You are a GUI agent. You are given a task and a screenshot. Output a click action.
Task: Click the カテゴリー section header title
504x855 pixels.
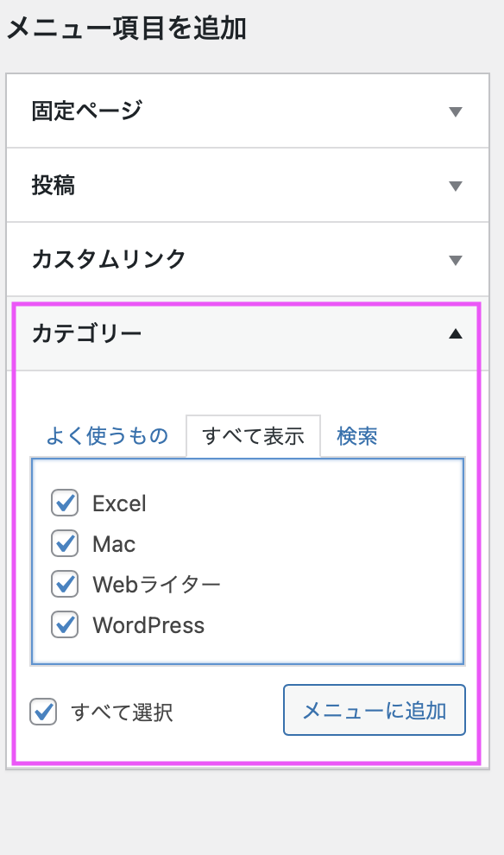click(86, 333)
